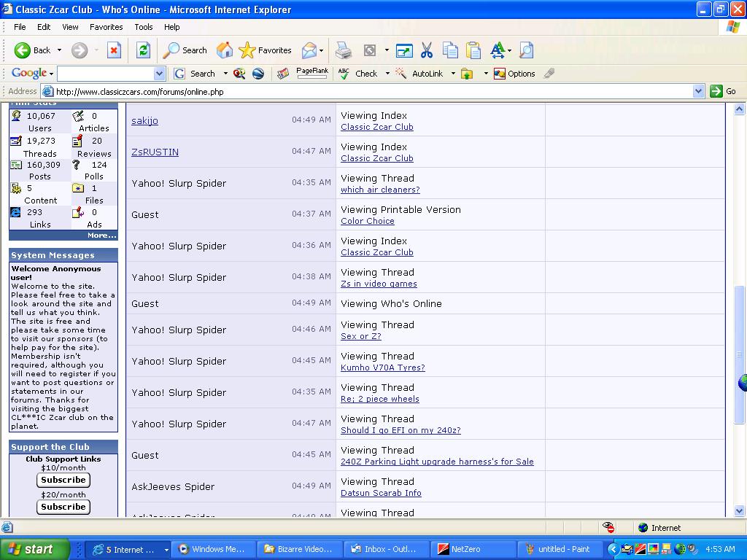The height and width of the screenshot is (560, 747).
Task: Open the View menu
Action: pos(70,27)
